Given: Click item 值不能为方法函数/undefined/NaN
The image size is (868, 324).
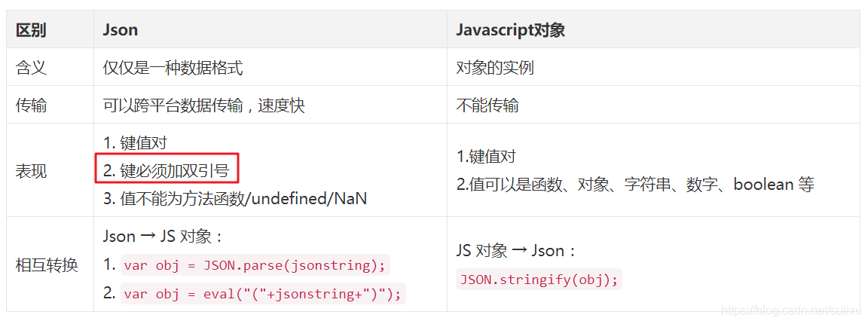Looking at the screenshot, I should pyautogui.click(x=235, y=198).
